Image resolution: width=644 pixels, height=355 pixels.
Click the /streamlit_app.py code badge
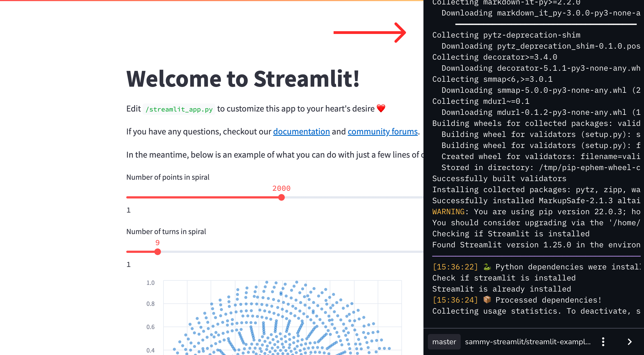tap(179, 109)
